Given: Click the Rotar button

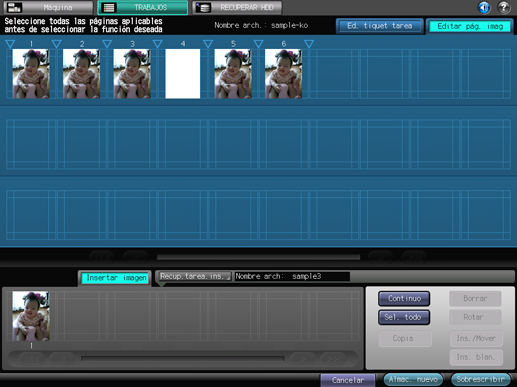Looking at the screenshot, I should coord(475,317).
